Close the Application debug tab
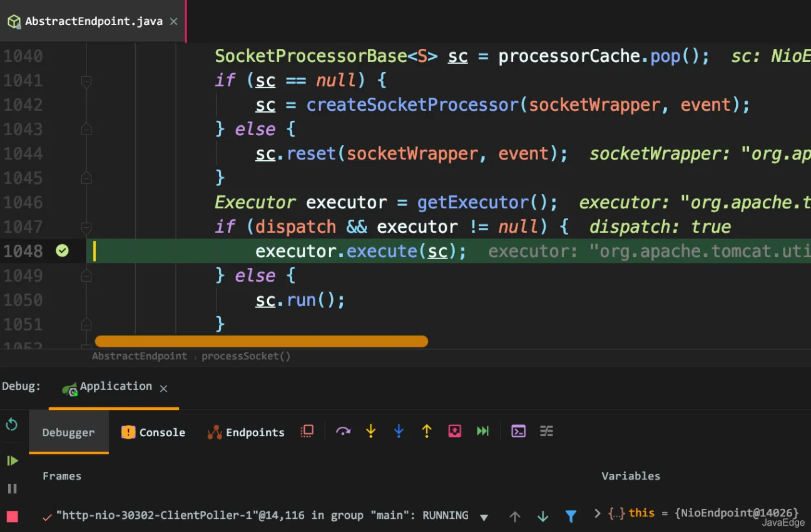The width and height of the screenshot is (811, 532). pyautogui.click(x=163, y=389)
